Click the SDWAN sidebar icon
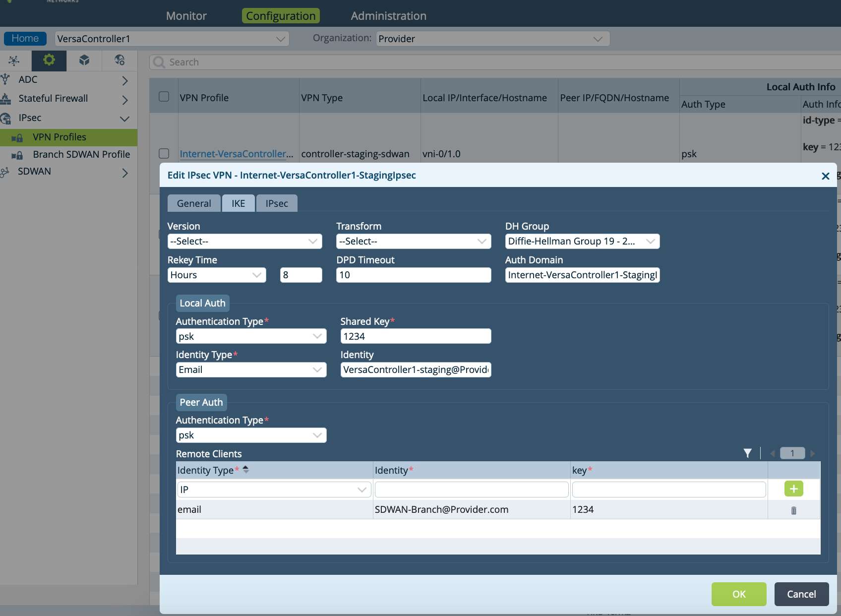841x616 pixels. click(x=5, y=172)
